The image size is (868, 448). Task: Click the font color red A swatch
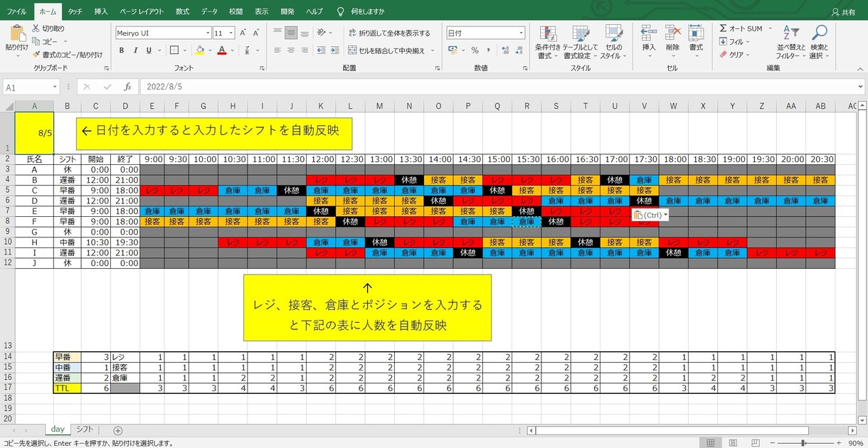[222, 50]
